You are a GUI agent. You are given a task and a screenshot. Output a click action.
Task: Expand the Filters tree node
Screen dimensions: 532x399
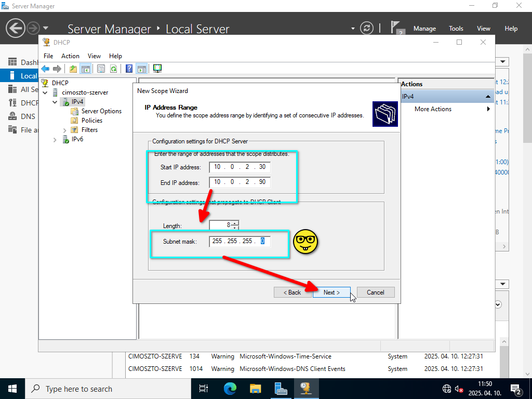[x=64, y=130]
